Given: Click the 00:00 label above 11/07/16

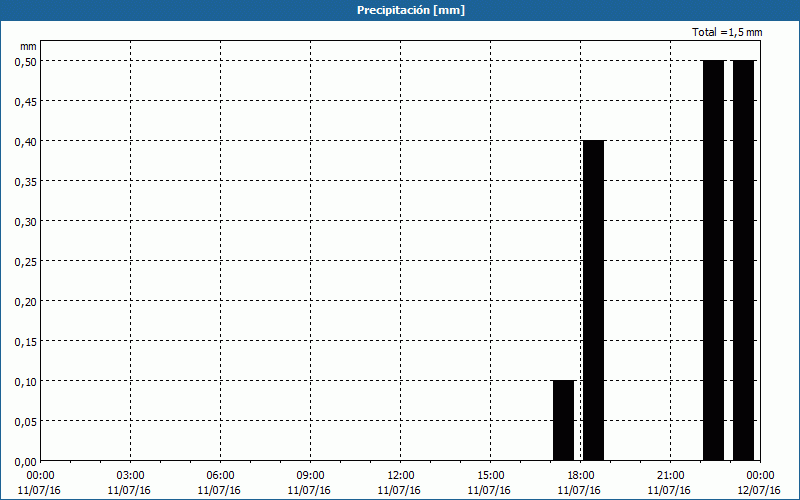Looking at the screenshot, I should pyautogui.click(x=40, y=476).
